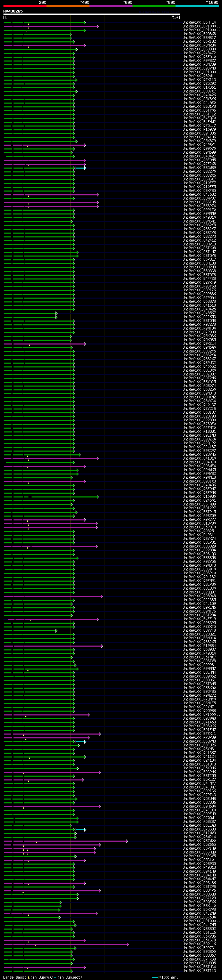
Task: Click the UniRef100_C4JAE0 label
Action: pyautogui.click(x=199, y=103)
